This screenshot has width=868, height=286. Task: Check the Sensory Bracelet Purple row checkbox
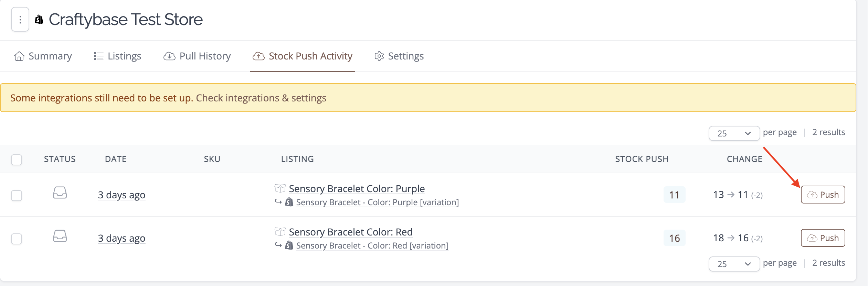[x=17, y=196]
